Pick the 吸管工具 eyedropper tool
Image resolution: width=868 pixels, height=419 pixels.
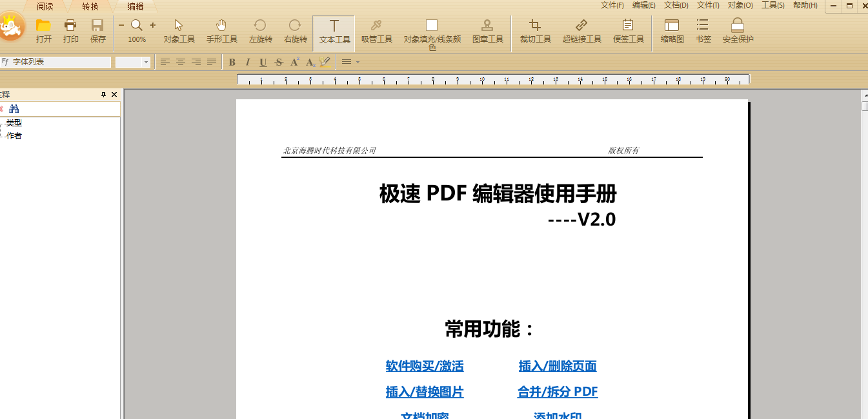tap(377, 30)
